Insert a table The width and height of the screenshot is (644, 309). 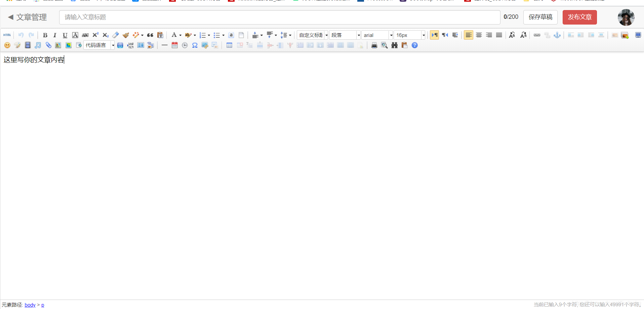[229, 45]
